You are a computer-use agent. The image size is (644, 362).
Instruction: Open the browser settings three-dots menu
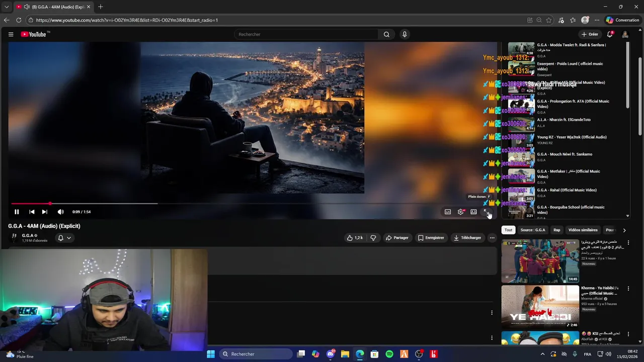(597, 20)
